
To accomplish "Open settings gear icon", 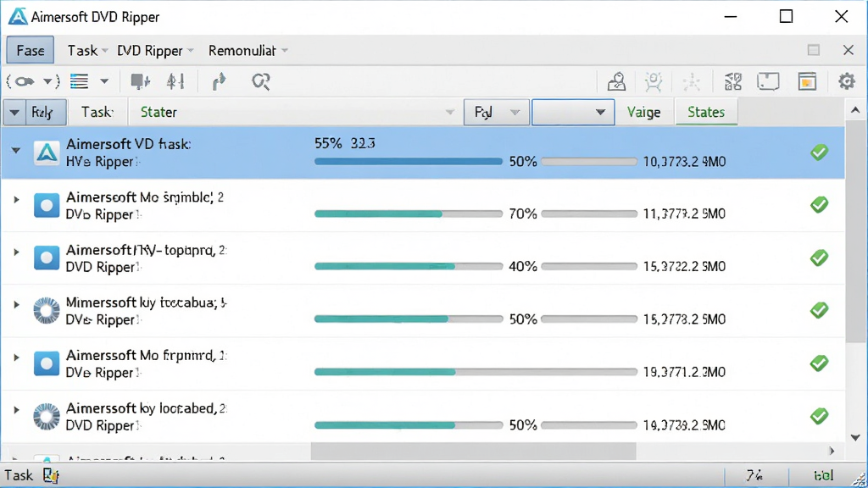I will coord(847,82).
